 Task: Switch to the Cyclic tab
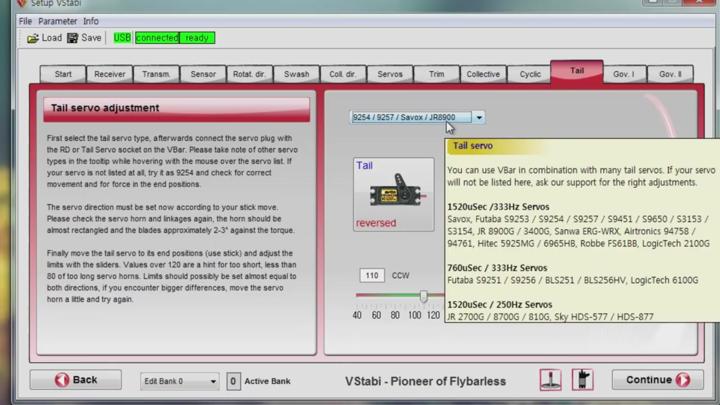coord(530,74)
